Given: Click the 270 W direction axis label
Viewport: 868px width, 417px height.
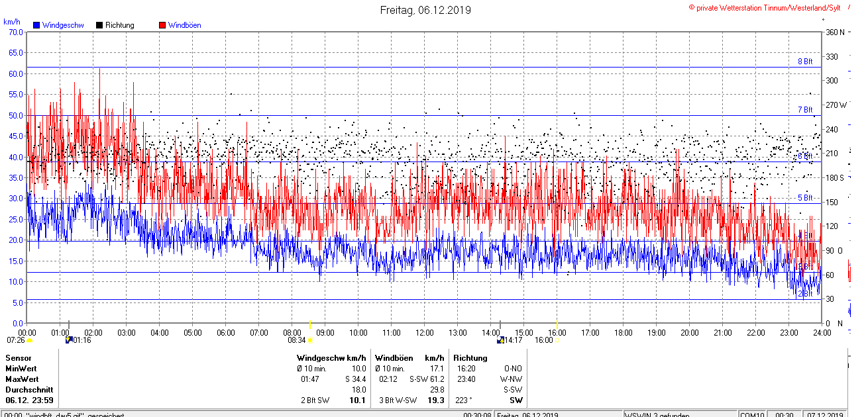Looking at the screenshot, I should coord(836,105).
